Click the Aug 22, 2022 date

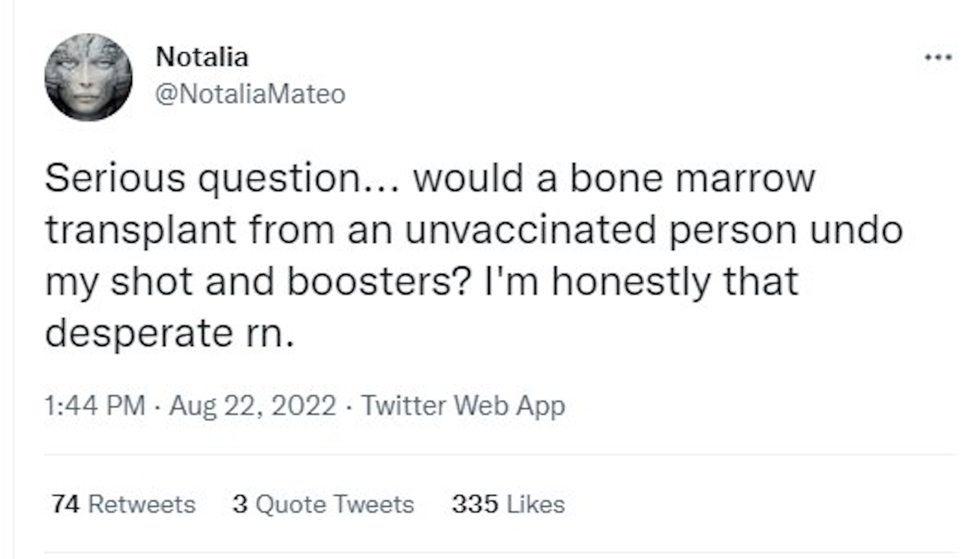(x=252, y=406)
